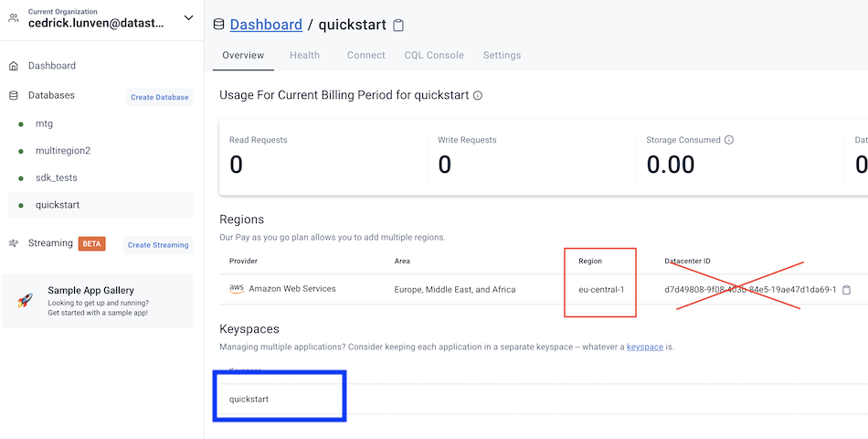Switch to the Connect tab
868x439 pixels.
pyautogui.click(x=365, y=56)
